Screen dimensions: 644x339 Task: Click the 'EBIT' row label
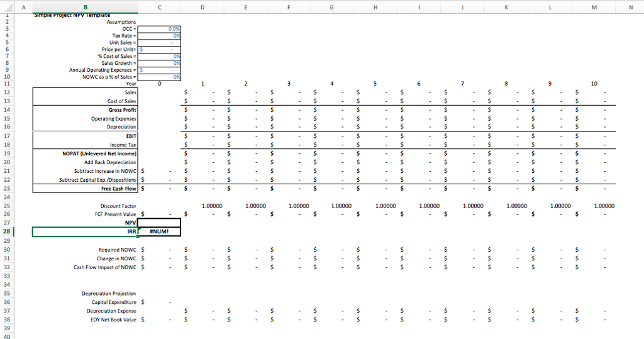[131, 136]
